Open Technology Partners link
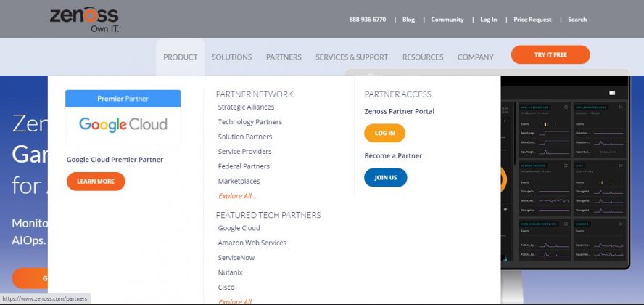The width and height of the screenshot is (644, 305). 249,122
